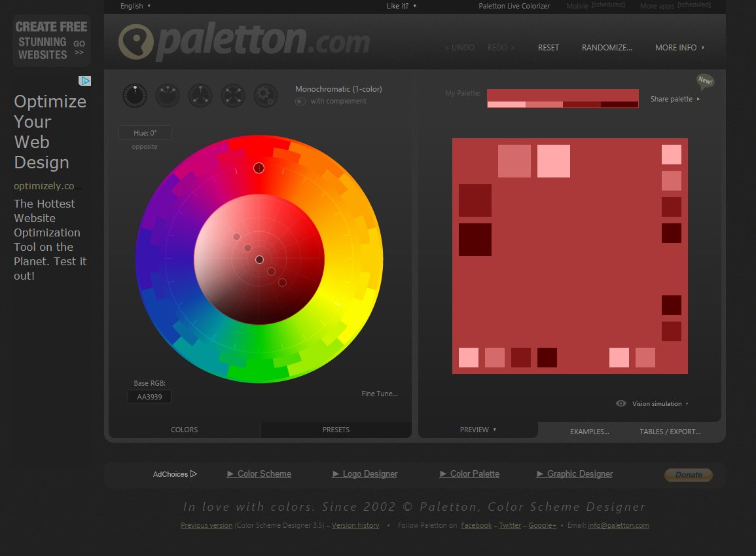This screenshot has width=756, height=556.
Task: Select the Monochromatic one-color scheme icon
Action: [x=135, y=96]
